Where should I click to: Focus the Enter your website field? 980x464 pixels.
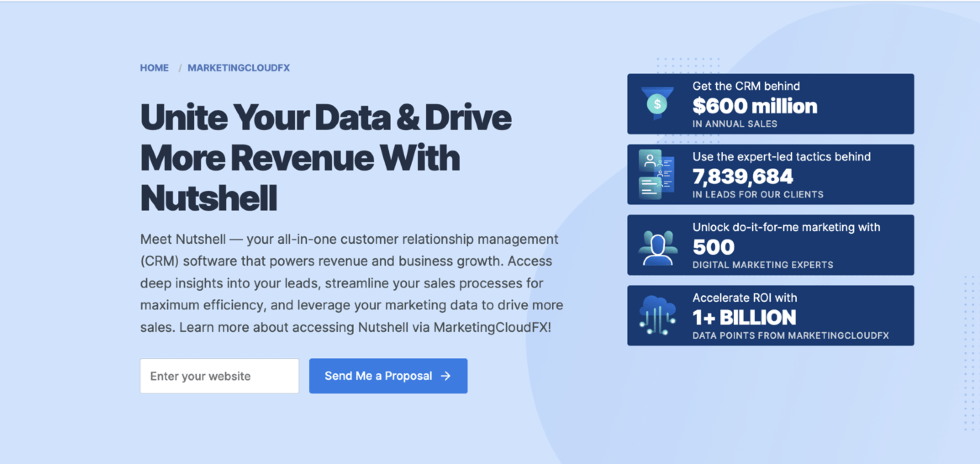pyautogui.click(x=219, y=376)
